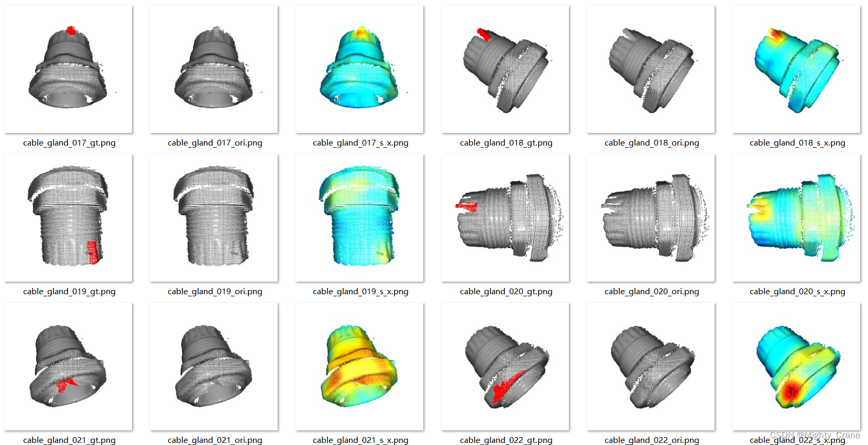Pick the cable_gland_022_gt.png thumbnail

pyautogui.click(x=505, y=366)
